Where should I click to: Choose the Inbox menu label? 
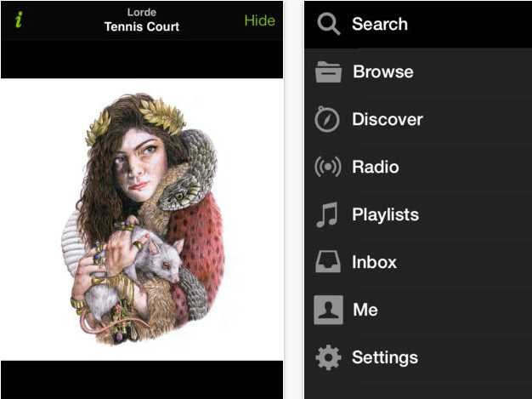point(374,262)
